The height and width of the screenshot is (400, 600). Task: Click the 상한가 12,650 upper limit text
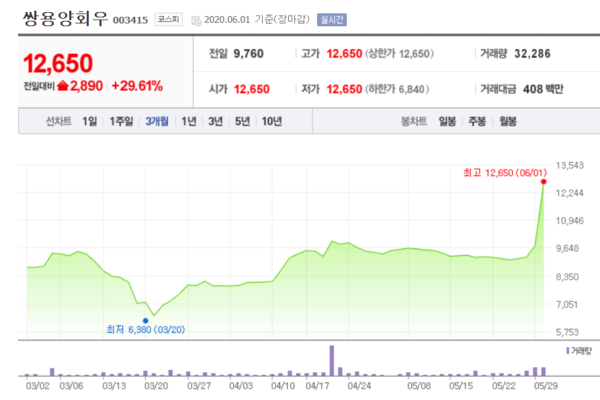399,54
